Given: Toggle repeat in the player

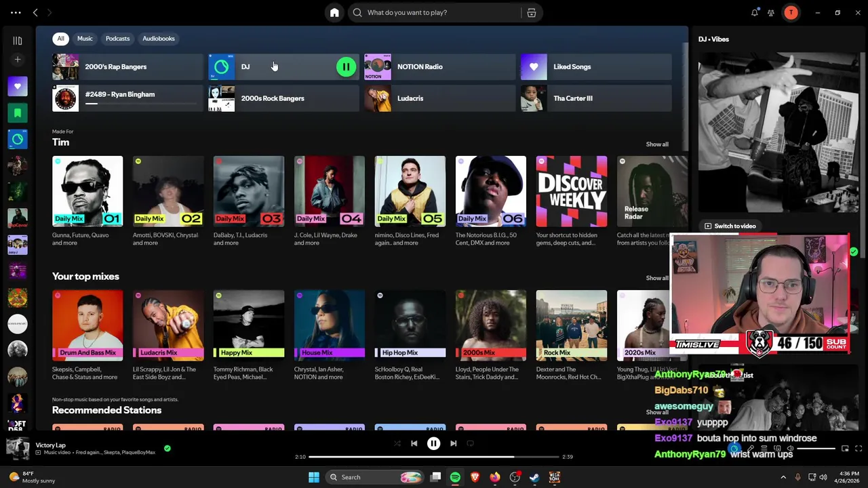Looking at the screenshot, I should coord(470,443).
